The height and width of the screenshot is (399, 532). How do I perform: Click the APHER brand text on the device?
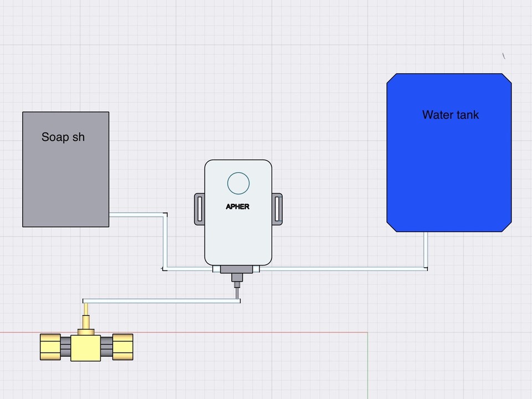238,206
